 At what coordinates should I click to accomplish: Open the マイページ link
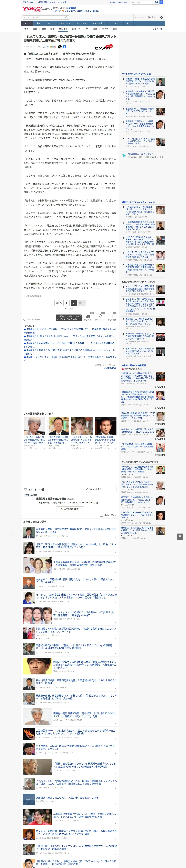click(139, 18)
